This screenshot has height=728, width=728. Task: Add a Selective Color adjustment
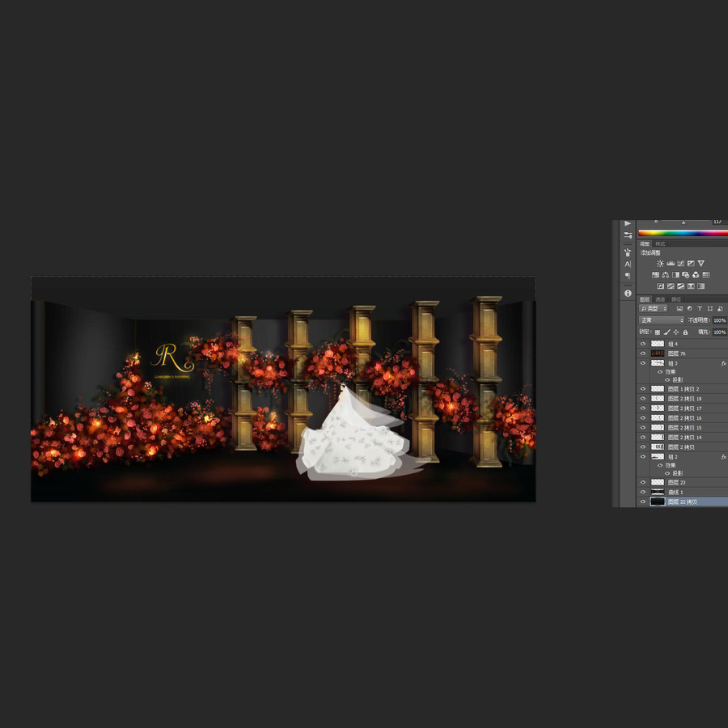[691, 286]
